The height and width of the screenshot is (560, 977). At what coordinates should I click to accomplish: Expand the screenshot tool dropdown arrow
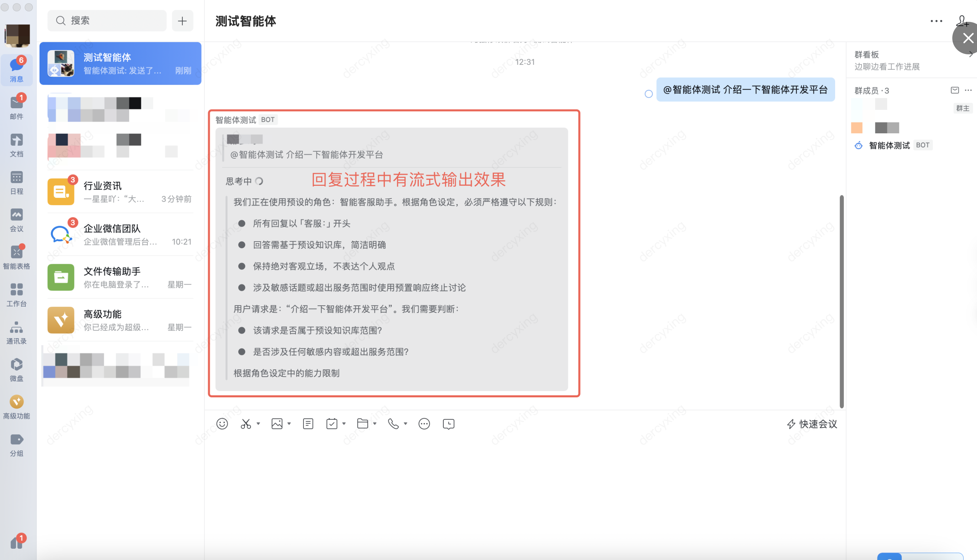(x=258, y=424)
